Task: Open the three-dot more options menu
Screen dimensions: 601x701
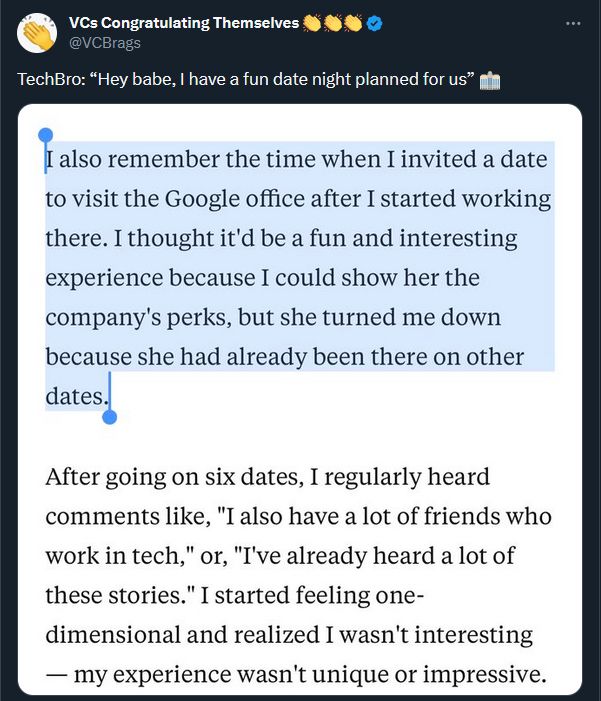Action: [x=572, y=23]
